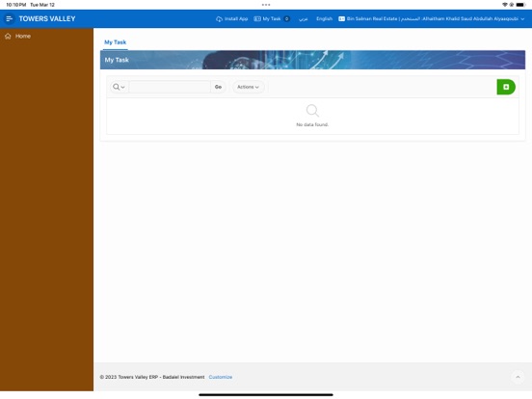Click the My Task banner heading
The height and width of the screenshot is (399, 532).
117,60
